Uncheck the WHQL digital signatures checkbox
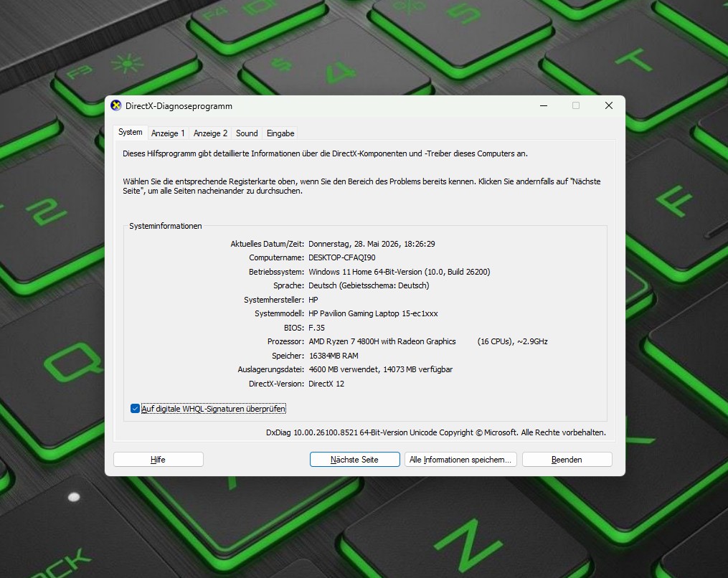The height and width of the screenshot is (578, 728). 135,409
